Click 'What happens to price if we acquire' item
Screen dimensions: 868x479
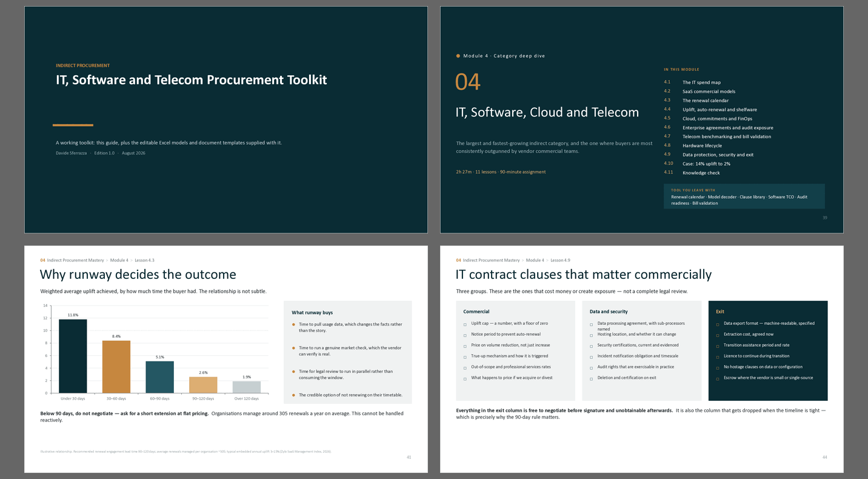coord(512,378)
